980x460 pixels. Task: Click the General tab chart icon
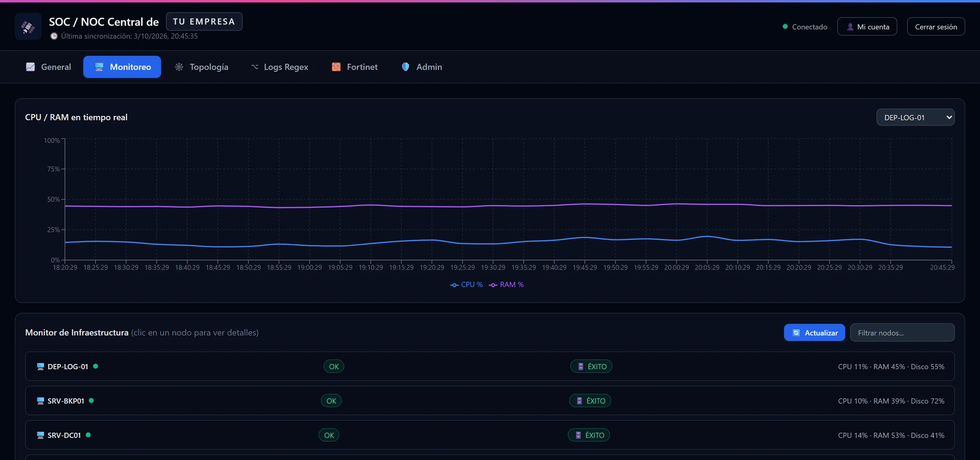pyautogui.click(x=30, y=67)
